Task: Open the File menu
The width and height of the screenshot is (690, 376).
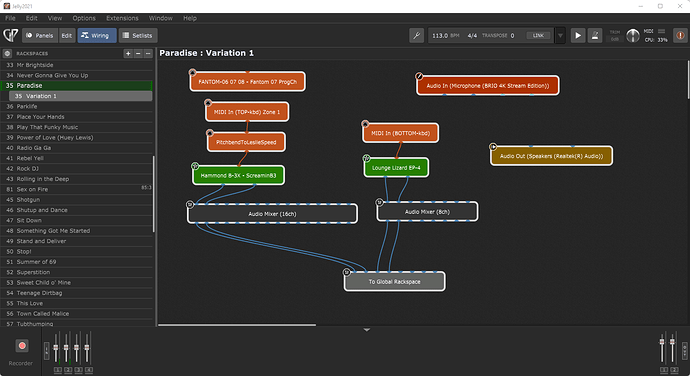Action: click(10, 18)
